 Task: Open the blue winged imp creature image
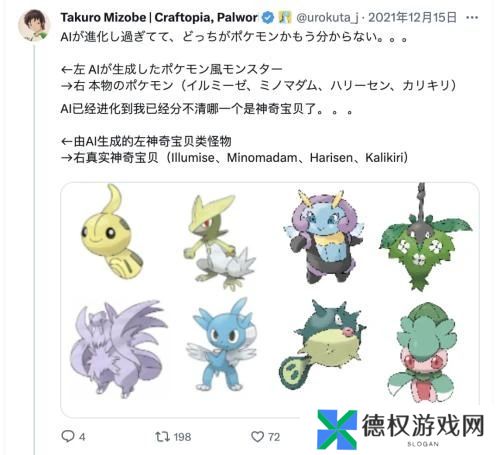[x=220, y=345]
